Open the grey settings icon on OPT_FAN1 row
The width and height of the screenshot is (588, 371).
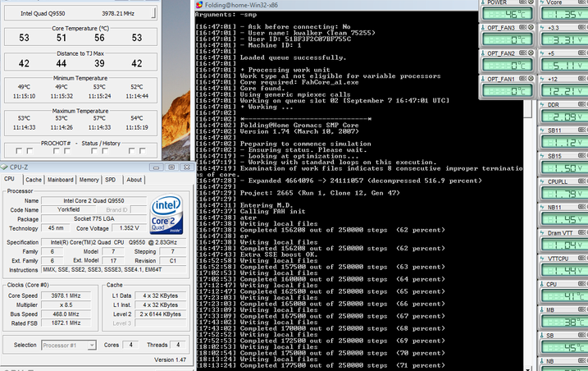pyautogui.click(x=522, y=79)
